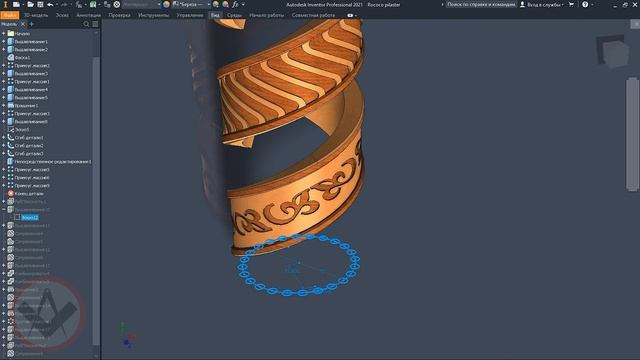640x360 pixels.
Task: Click the Фаска1 chamfer icon
Action: point(11,58)
